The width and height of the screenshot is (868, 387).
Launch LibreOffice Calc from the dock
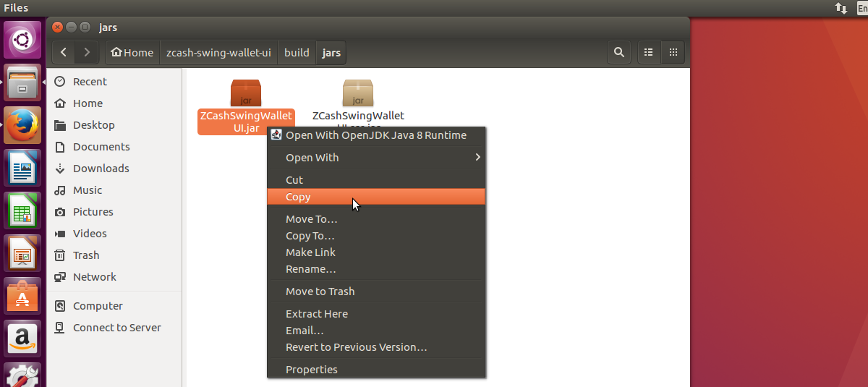(x=23, y=210)
